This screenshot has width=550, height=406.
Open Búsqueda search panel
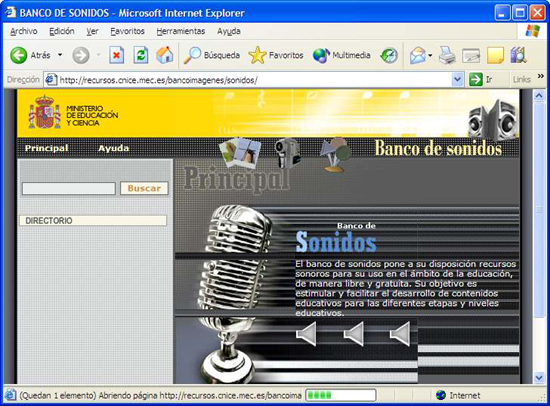(212, 55)
